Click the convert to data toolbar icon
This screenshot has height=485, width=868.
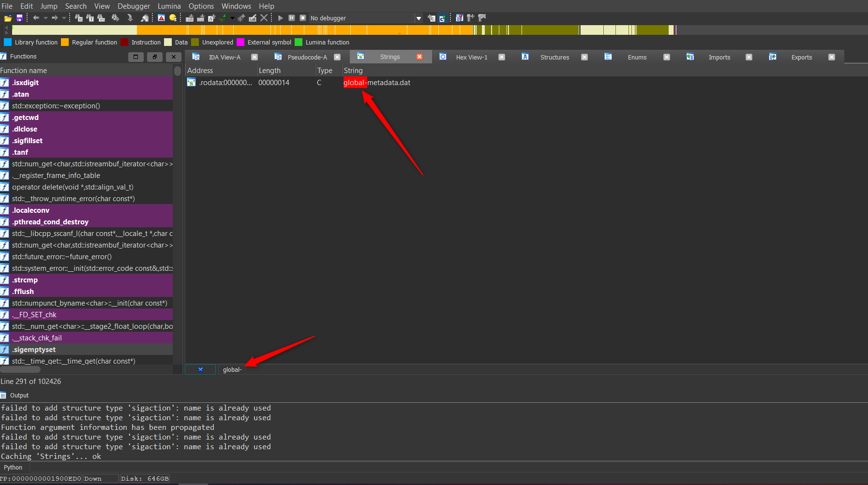coord(200,18)
